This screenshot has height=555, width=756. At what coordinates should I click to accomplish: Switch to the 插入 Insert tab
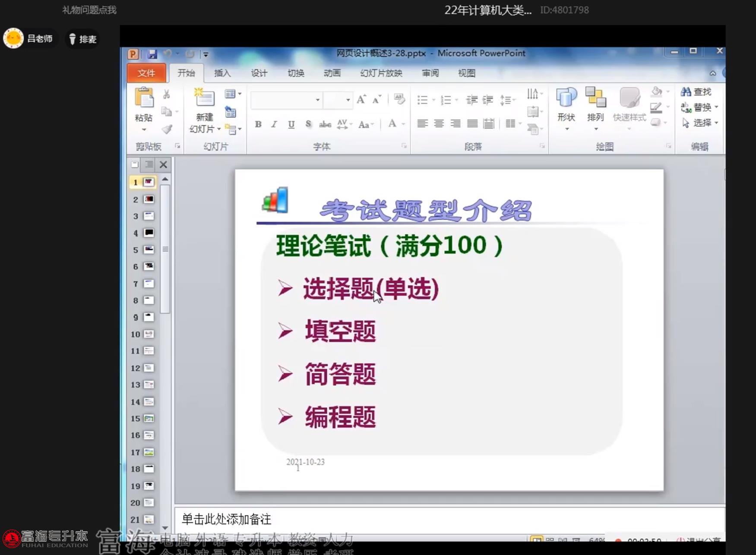(x=222, y=73)
